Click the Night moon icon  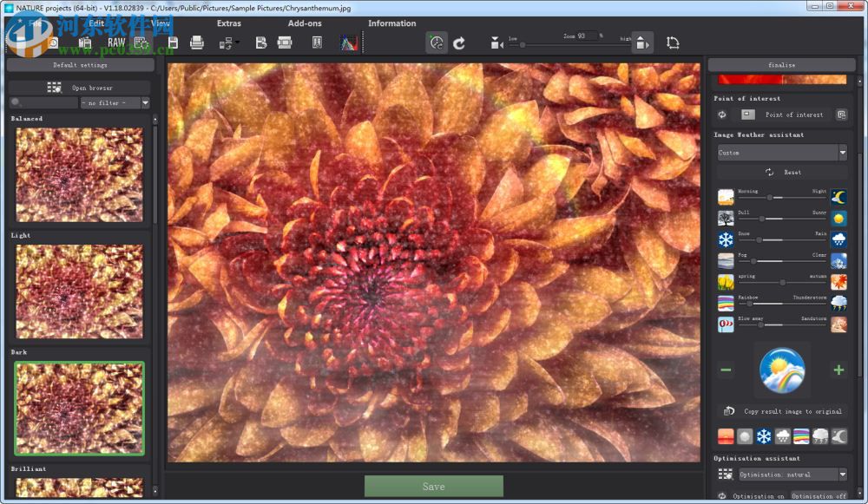(838, 197)
